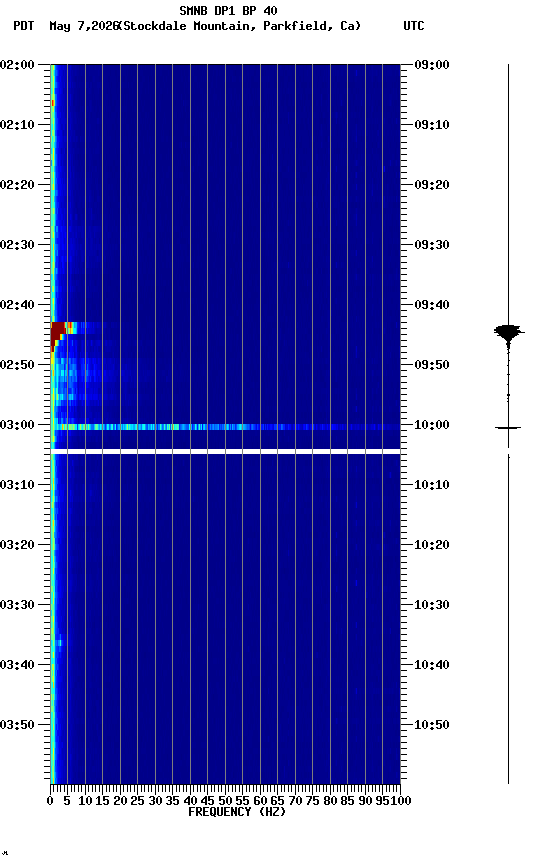Screen dimensions: 552x864
Task: Click the seismogram spike near 10:00 UTC
Action: (x=508, y=428)
